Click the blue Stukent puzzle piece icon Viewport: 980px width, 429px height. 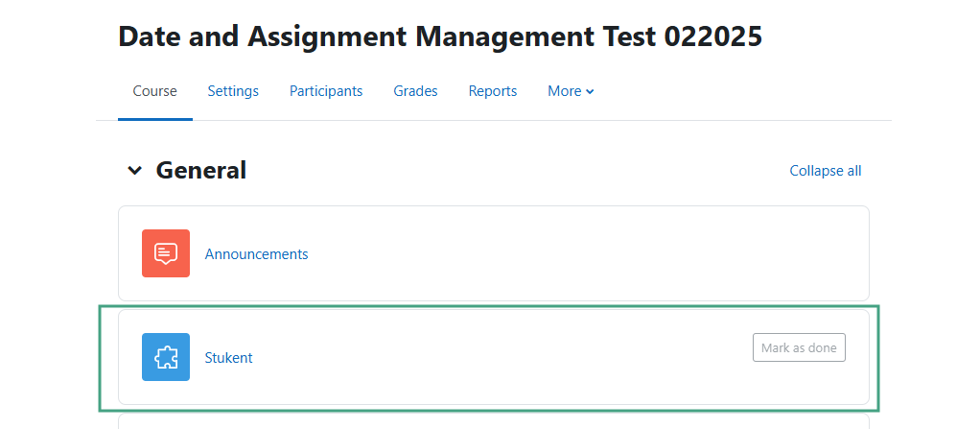coord(166,357)
